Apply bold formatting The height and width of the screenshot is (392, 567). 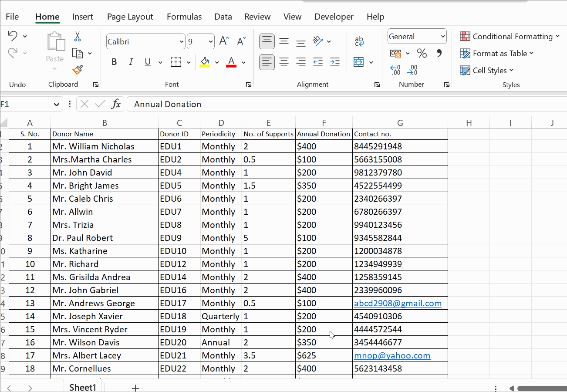114,61
